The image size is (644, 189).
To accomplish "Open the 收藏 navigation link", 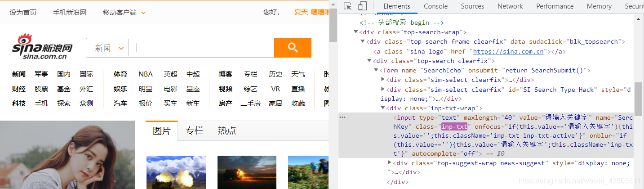I will [x=298, y=103].
